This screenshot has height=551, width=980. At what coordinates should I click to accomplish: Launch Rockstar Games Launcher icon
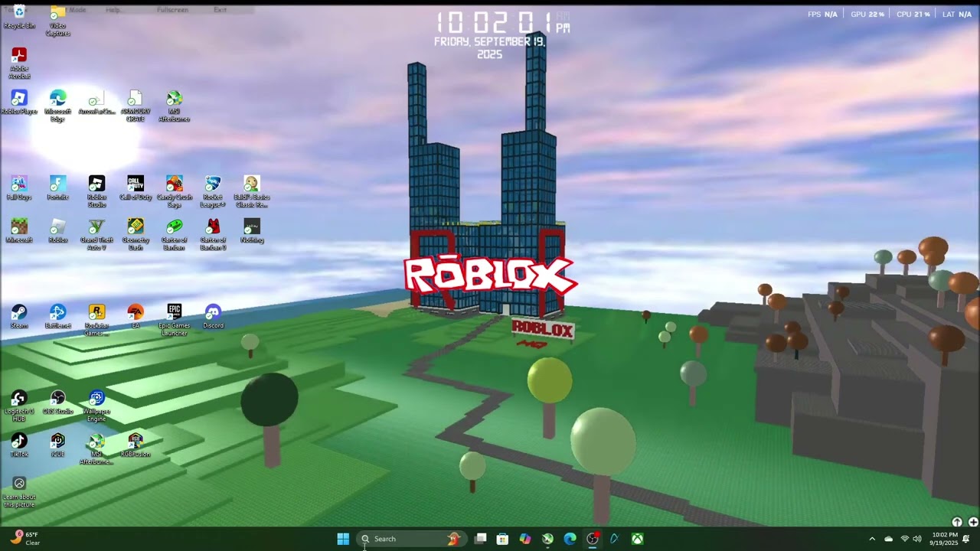click(96, 320)
